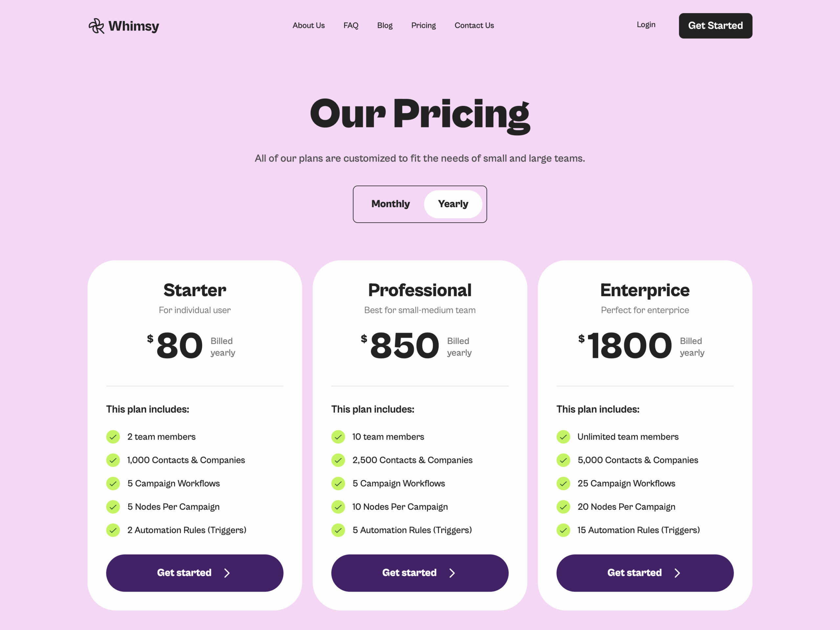The height and width of the screenshot is (630, 840).
Task: Open the Blog page
Action: pyautogui.click(x=385, y=26)
